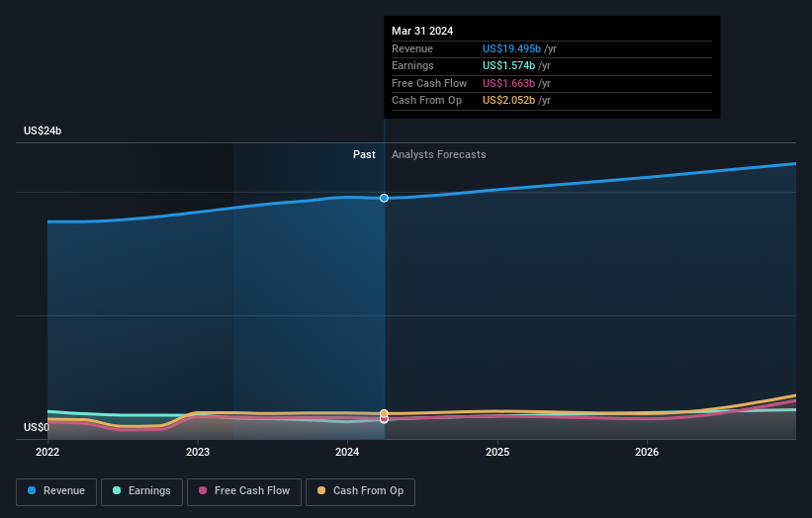Viewport: 812px width, 518px height.
Task: Click the Analysts Forecasts label
Action: [438, 154]
